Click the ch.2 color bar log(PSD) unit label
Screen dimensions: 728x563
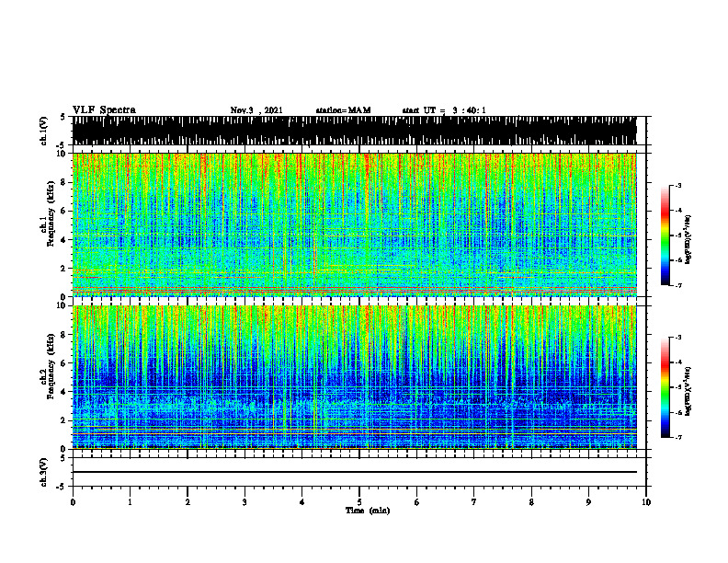[x=688, y=392]
